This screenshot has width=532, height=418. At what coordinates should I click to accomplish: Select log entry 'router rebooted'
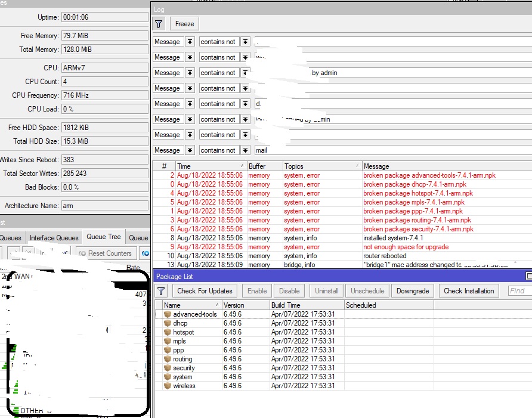coord(342,256)
